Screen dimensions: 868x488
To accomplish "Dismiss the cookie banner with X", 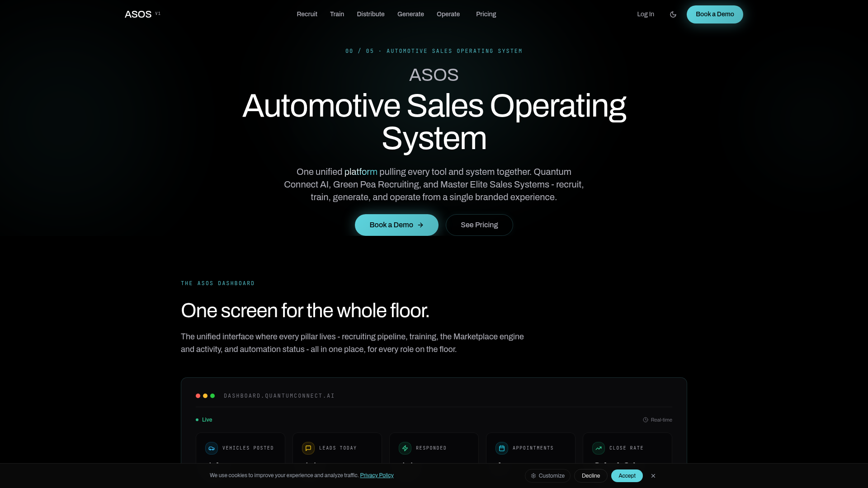I will coord(653,476).
